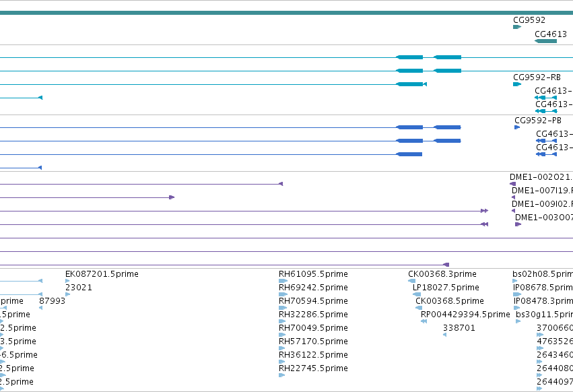
Task: Select the CK00368.3prime EST label
Action: (442, 274)
